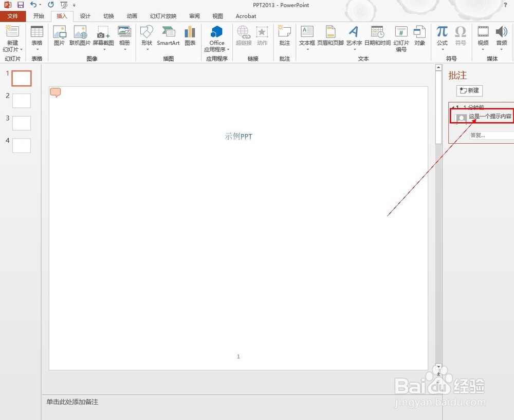Switch to the 切换 transitions tab

tap(108, 16)
